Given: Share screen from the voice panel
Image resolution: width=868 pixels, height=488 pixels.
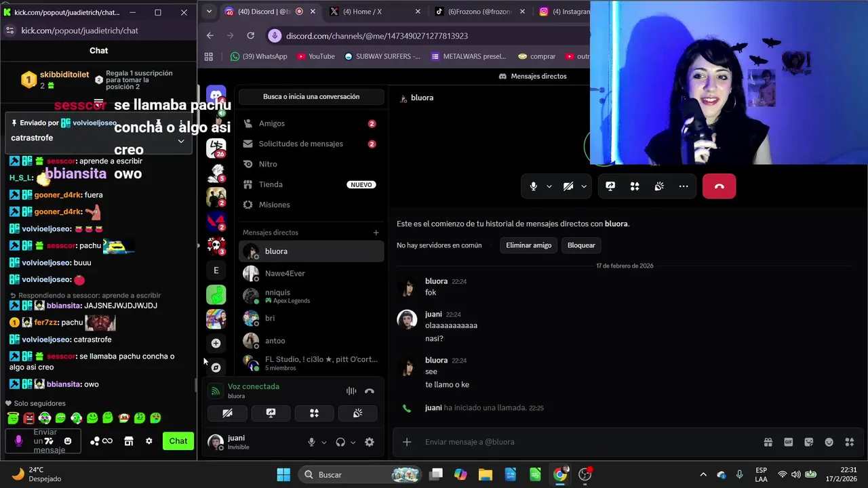Looking at the screenshot, I should pos(271,413).
